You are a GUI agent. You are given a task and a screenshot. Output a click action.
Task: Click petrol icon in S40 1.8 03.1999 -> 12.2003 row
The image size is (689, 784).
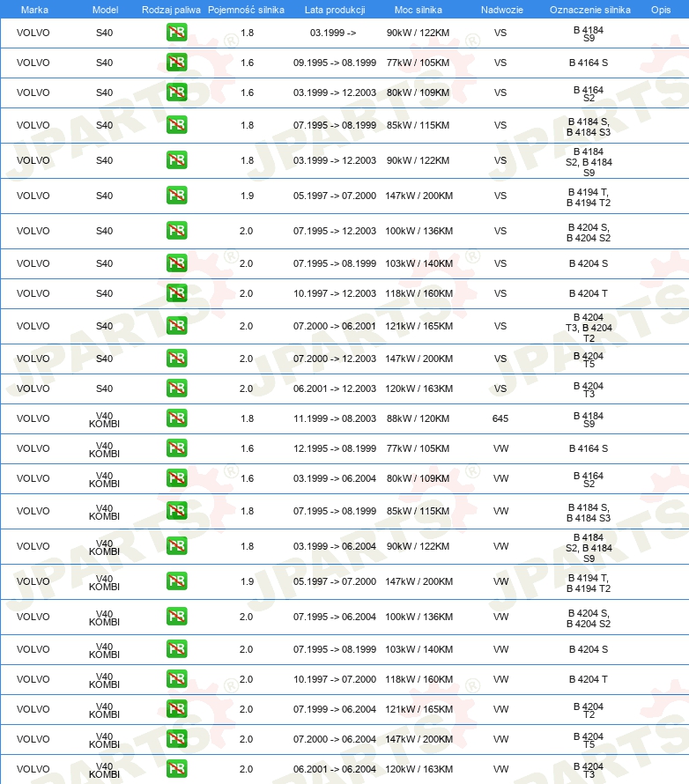click(177, 160)
